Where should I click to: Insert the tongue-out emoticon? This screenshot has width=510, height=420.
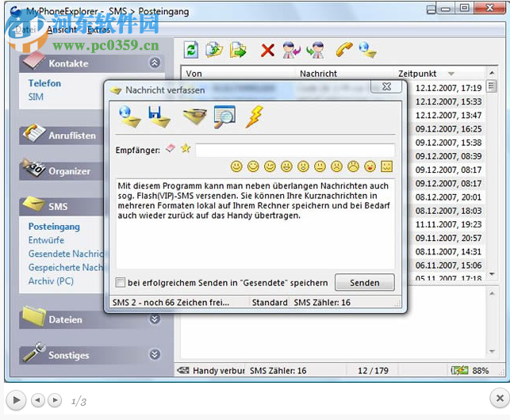370,166
